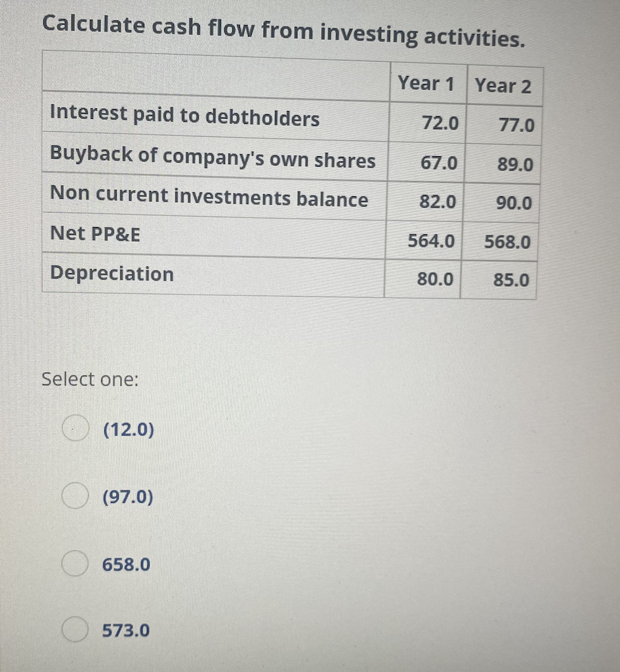Image resolution: width=620 pixels, height=672 pixels.
Task: Click the Year 2 column header
Action: pyautogui.click(x=503, y=85)
